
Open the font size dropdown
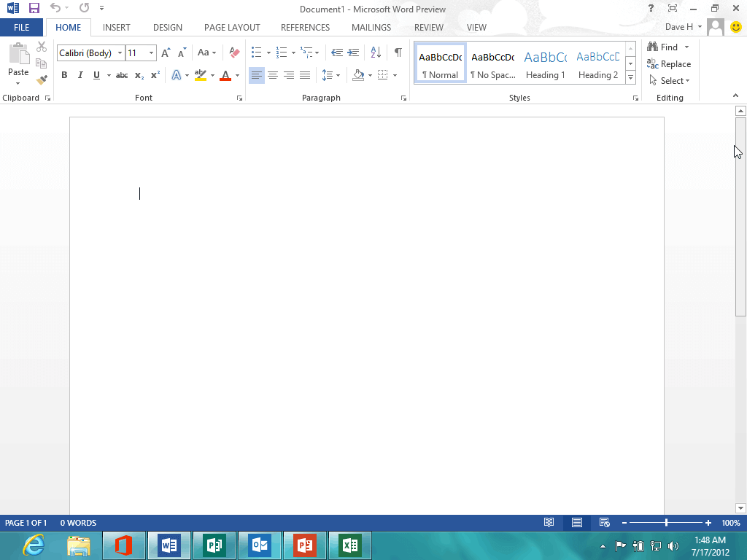[151, 52]
